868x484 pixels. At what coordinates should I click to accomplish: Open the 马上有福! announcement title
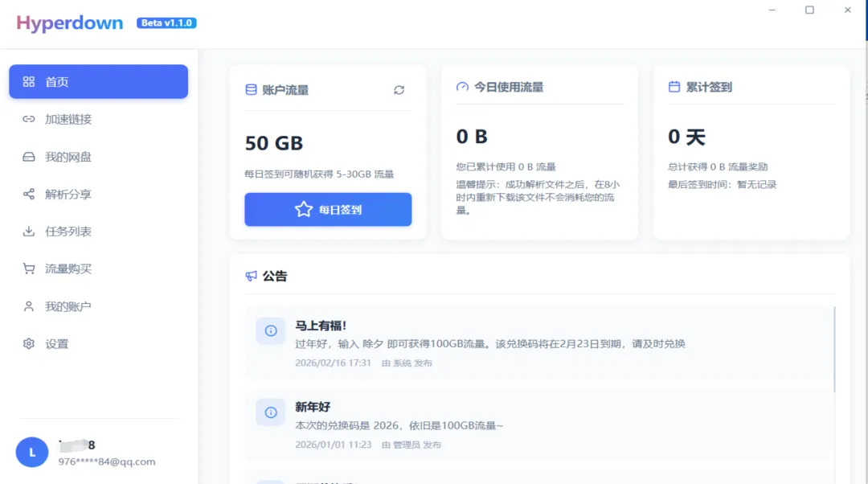(x=321, y=326)
